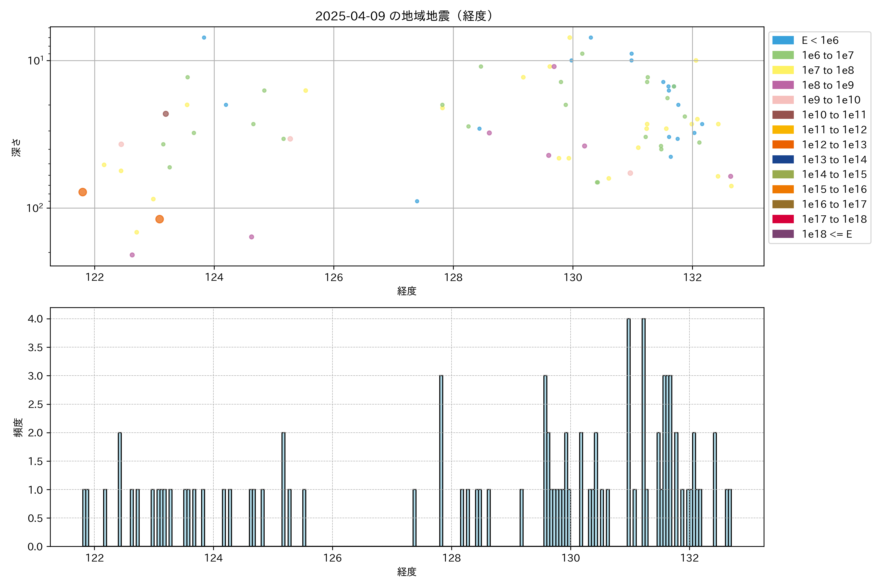Click the '経度' x-axis label under the histogram
Screen dimensions: 882x588
[406, 572]
